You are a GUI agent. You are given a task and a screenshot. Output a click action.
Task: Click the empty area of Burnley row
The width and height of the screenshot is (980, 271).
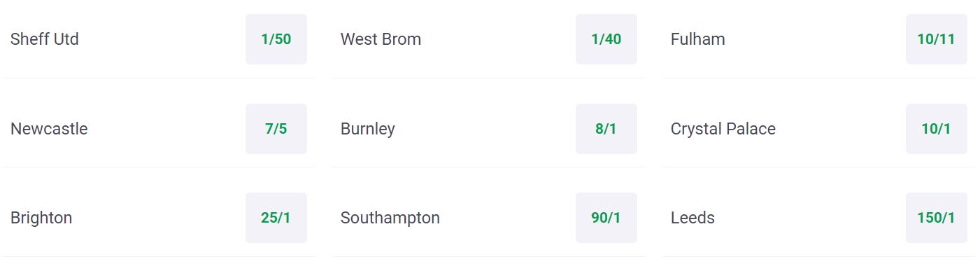[485, 129]
